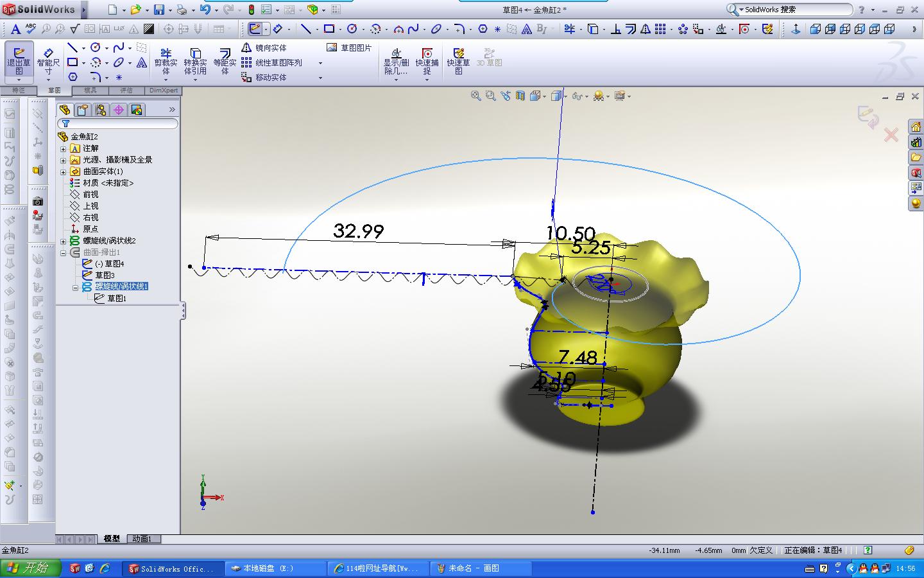Switch to the DimXpert tab
This screenshot has height=578, width=924.
[x=164, y=91]
